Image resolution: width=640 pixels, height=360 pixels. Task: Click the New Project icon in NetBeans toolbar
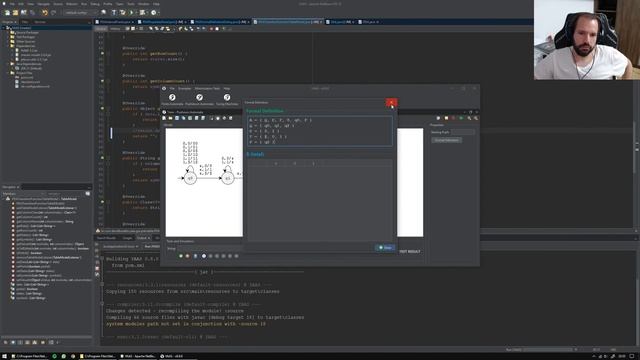[15, 13]
